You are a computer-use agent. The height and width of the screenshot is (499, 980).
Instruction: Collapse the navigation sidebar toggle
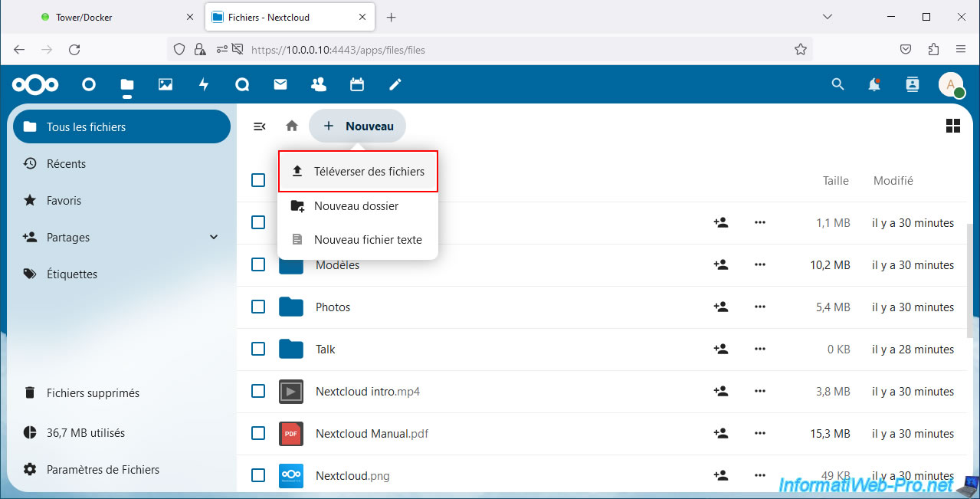260,126
